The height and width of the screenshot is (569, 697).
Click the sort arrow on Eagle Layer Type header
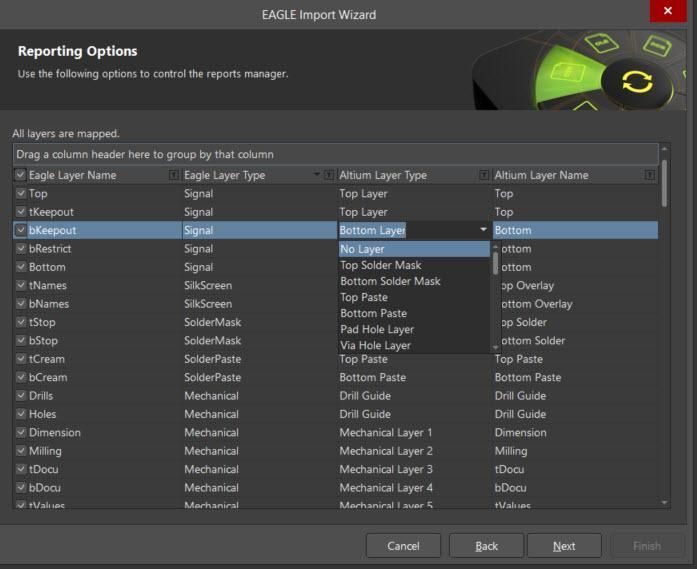click(x=317, y=174)
